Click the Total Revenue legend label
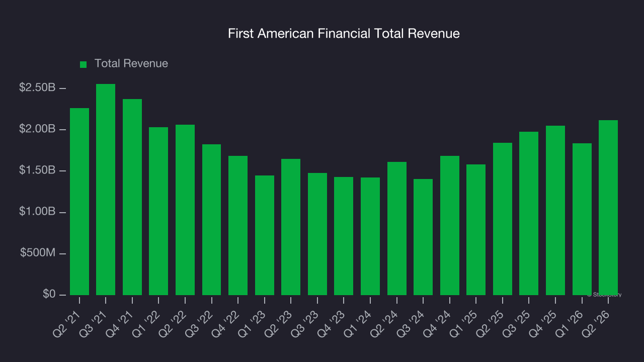The width and height of the screenshot is (644, 362). [131, 64]
